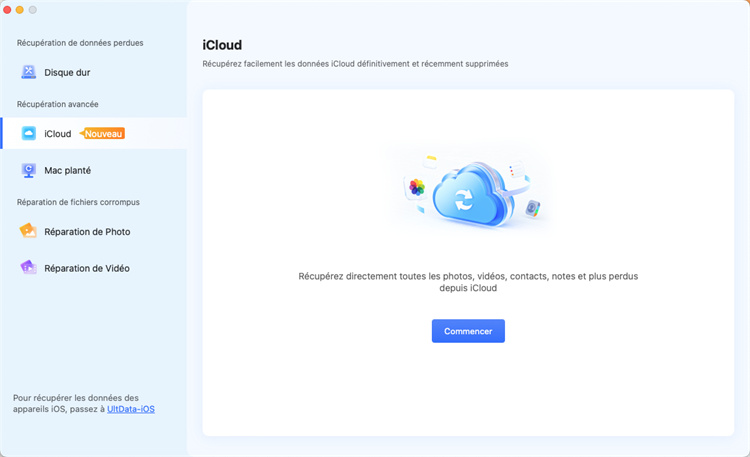Select the Disque dur label

coord(67,73)
